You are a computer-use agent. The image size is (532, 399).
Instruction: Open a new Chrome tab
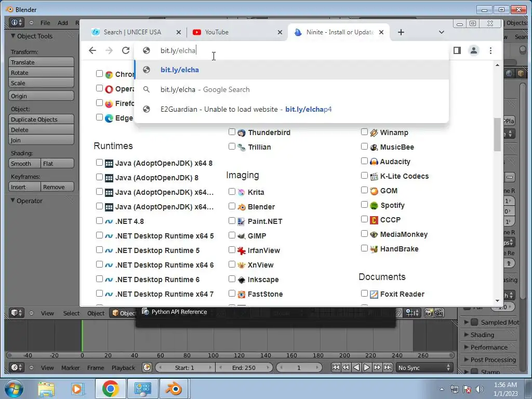coord(401,32)
